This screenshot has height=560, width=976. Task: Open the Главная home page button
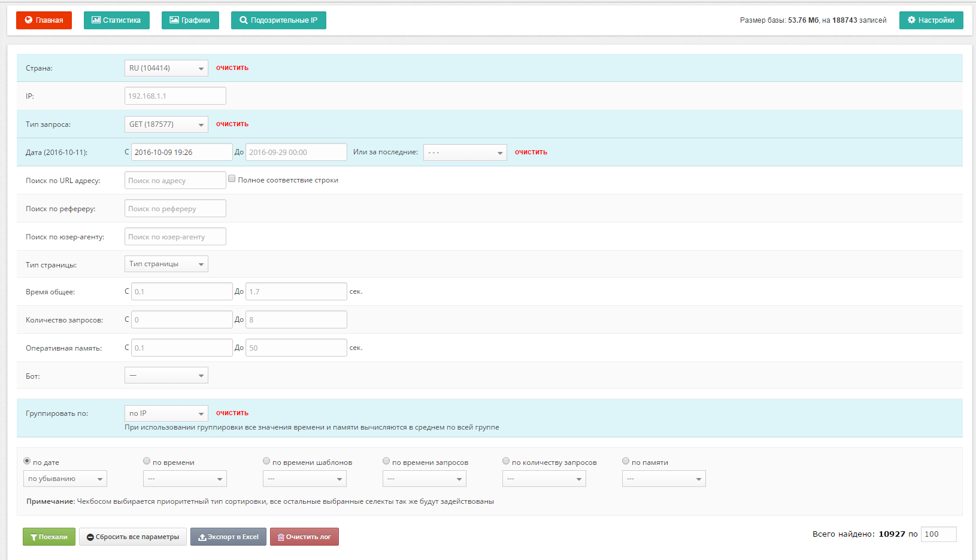click(44, 20)
